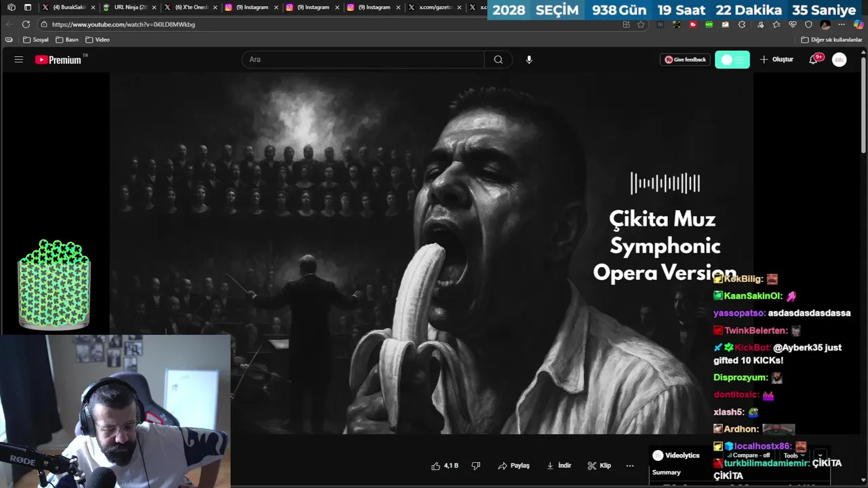Open YouTube notifications bell
868x488 pixels.
tap(814, 60)
